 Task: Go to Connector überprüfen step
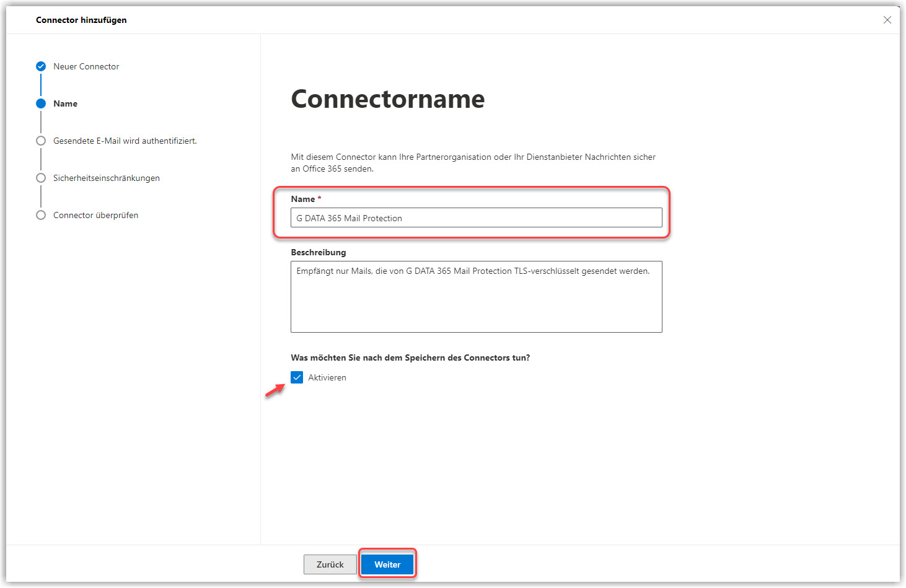tap(96, 215)
